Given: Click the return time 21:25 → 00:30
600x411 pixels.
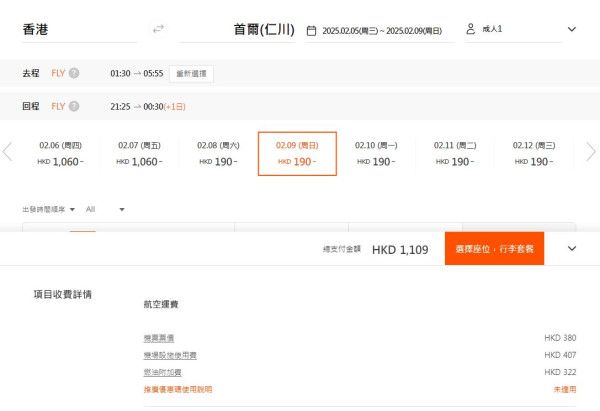Looking at the screenshot, I should (137, 107).
